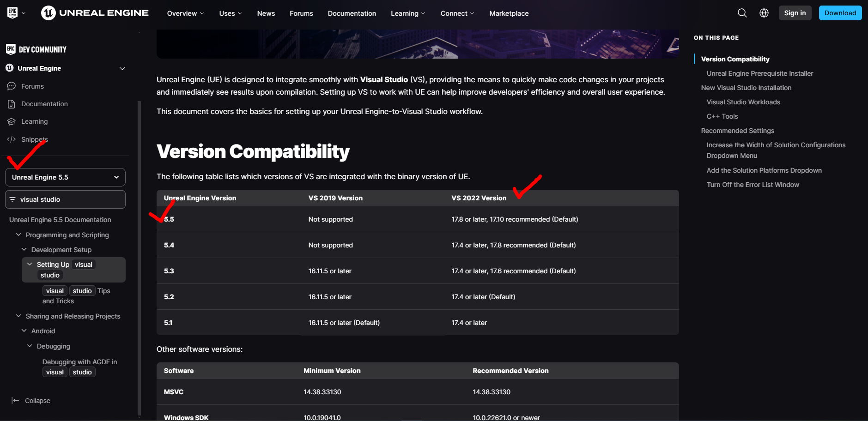The image size is (868, 421).
Task: Click the Version Compatibility main heading
Action: click(x=253, y=151)
